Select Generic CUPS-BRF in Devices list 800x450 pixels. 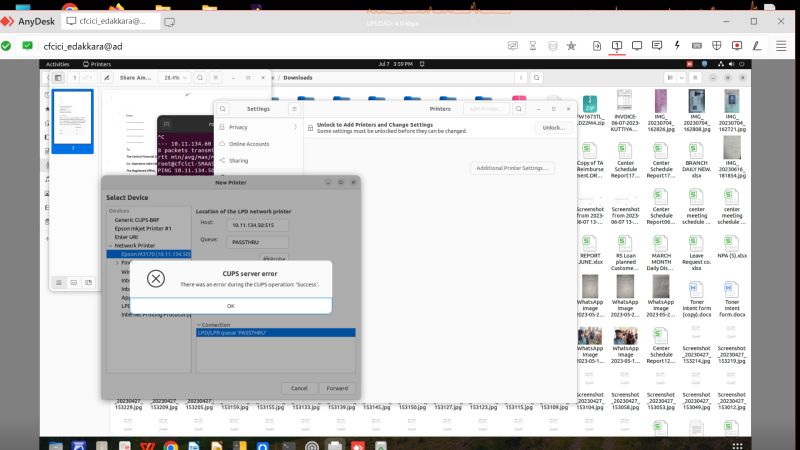[137, 220]
